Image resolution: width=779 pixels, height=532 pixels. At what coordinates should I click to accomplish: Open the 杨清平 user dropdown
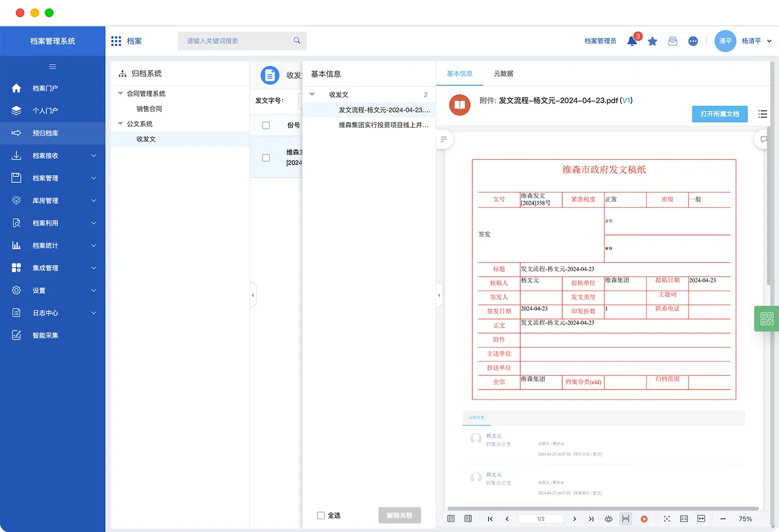point(769,41)
